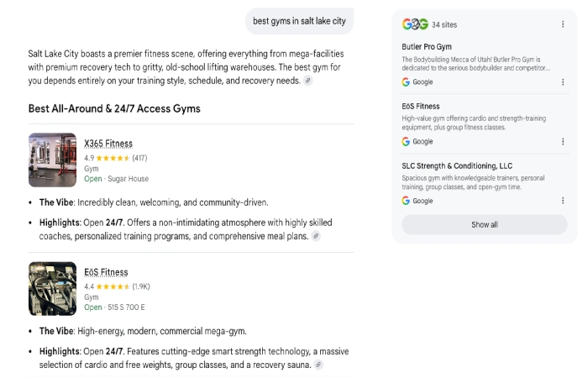Click the stacked source icons beside 34 sites
588x378 pixels.
click(415, 24)
